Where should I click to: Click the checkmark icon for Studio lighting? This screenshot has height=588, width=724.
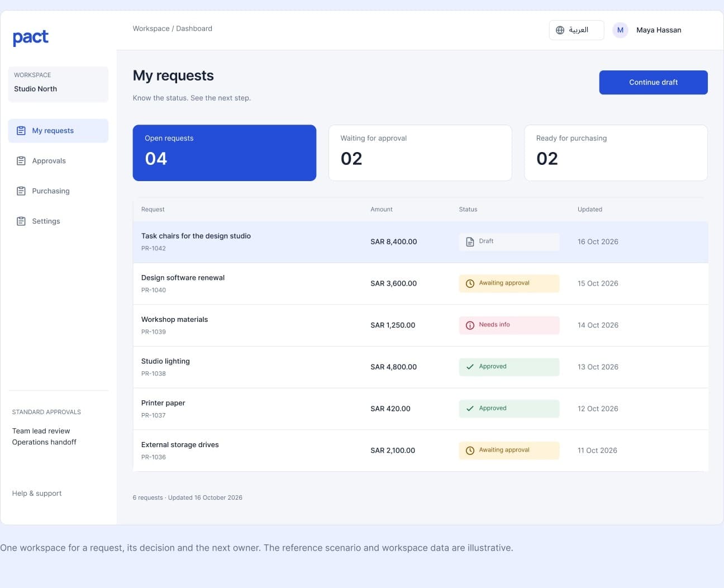(470, 367)
